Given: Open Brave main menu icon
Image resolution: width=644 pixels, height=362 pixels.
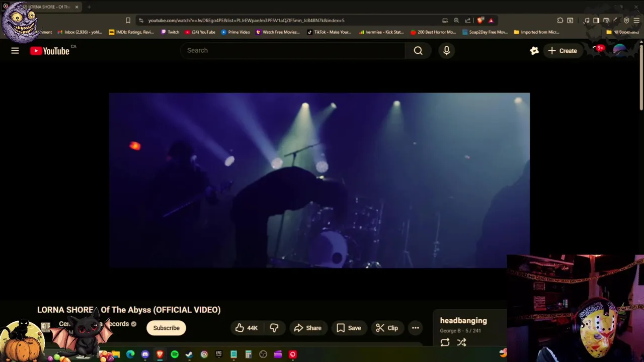Looking at the screenshot, I should [636, 21].
